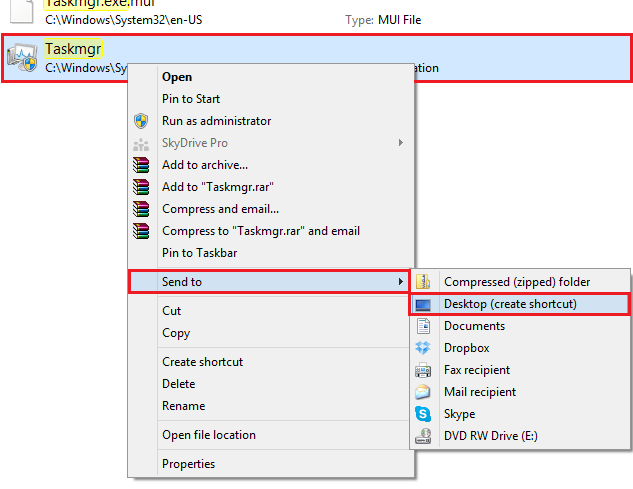Screen dimensions: 633x489
Task: Click the zipped folder icon
Action: (x=423, y=281)
